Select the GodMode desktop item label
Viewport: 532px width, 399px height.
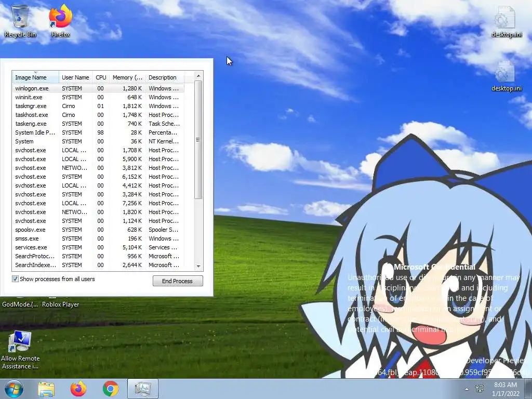click(x=20, y=304)
